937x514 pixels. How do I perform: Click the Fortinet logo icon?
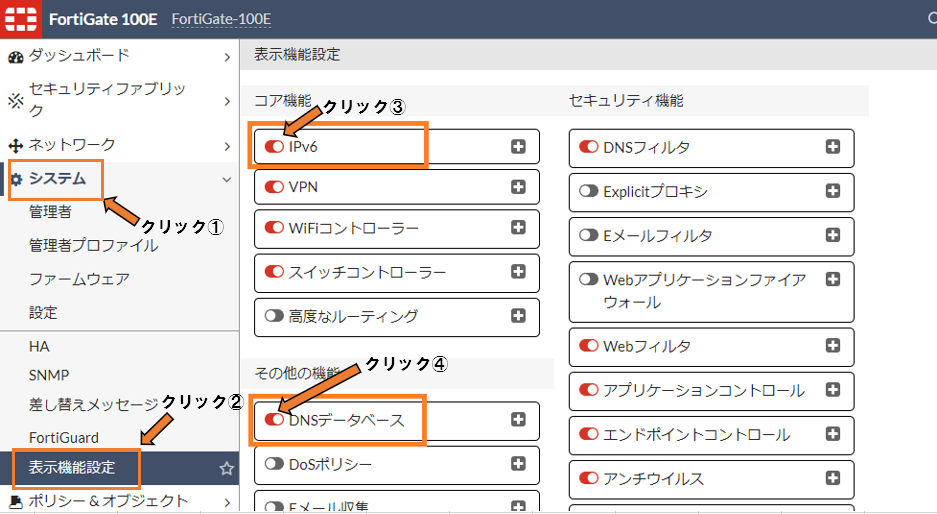(x=21, y=19)
